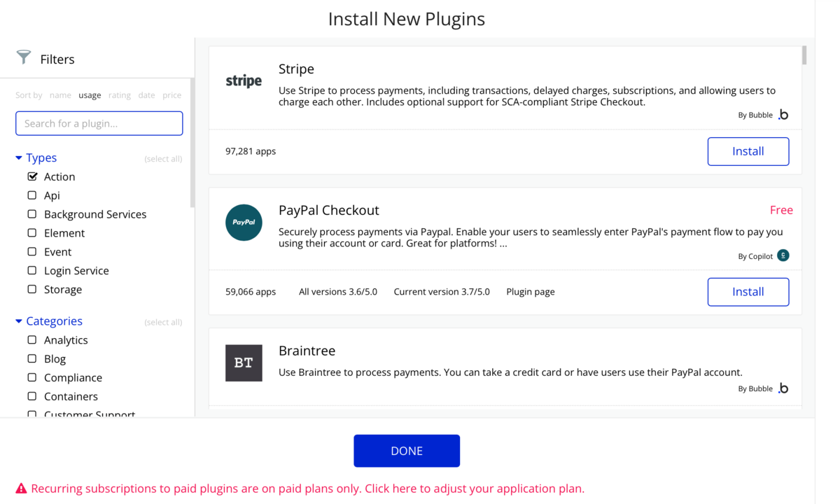The image size is (840, 504).
Task: Enable the Api type checkbox
Action: (32, 195)
